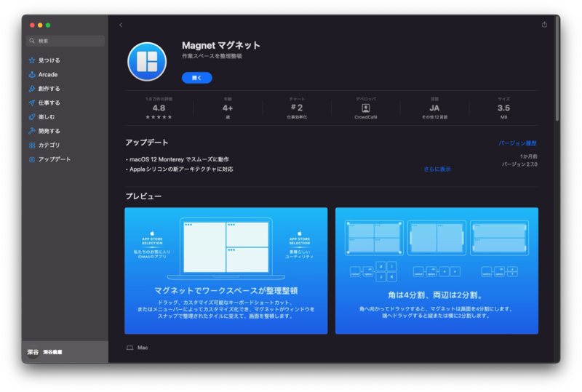Click the paintbrush icon beside 創作する
The height and width of the screenshot is (392, 582).
[x=32, y=88]
